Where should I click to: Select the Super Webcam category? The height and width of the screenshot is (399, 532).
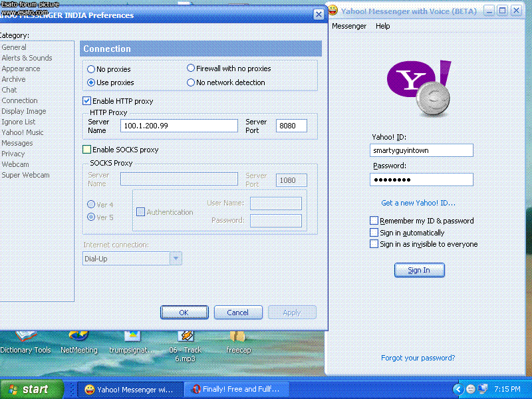25,175
